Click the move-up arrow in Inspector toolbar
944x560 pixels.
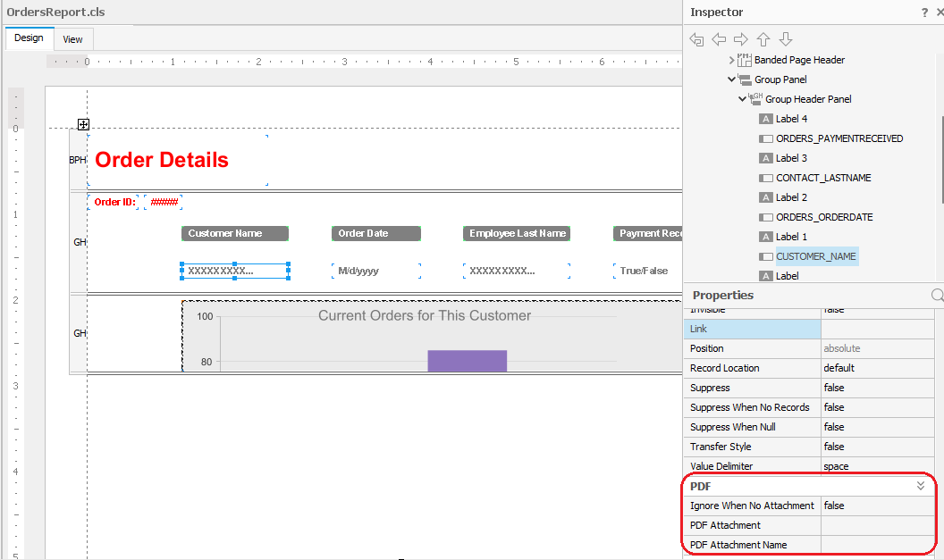(x=763, y=38)
